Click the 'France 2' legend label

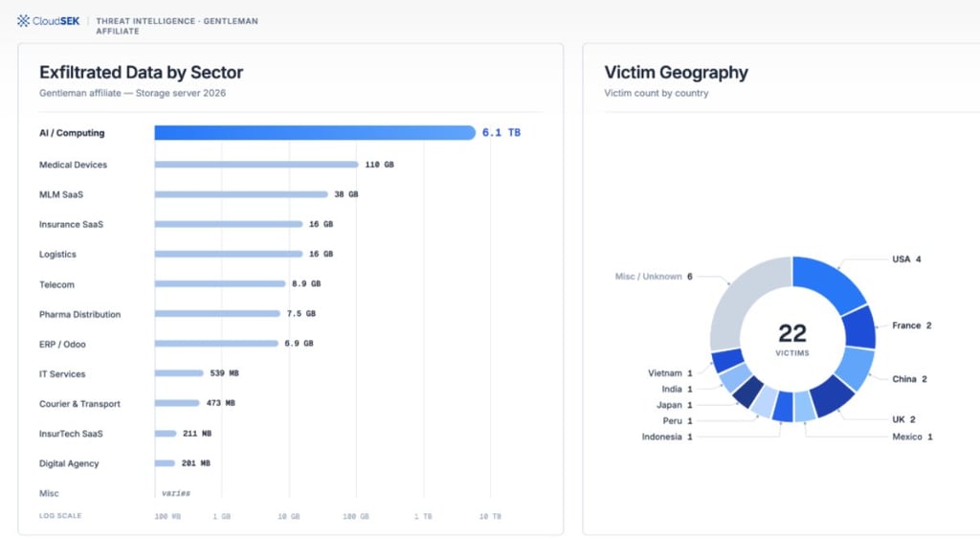912,326
